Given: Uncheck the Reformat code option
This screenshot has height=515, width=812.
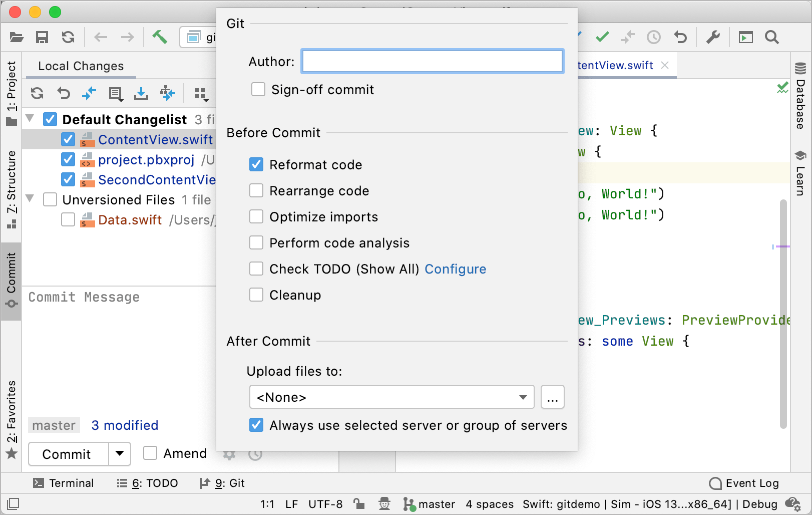Looking at the screenshot, I should [x=256, y=165].
